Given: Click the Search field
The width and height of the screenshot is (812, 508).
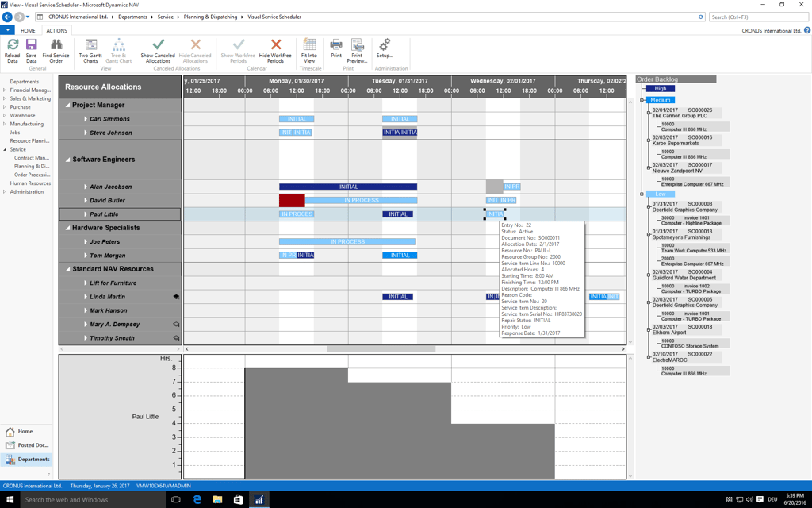Looking at the screenshot, I should coord(758,17).
